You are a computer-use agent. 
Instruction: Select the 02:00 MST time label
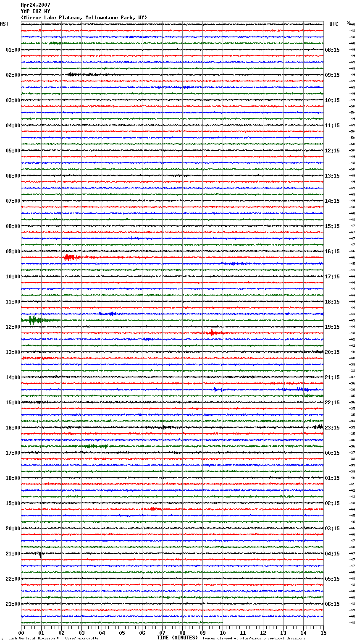(x=13, y=75)
